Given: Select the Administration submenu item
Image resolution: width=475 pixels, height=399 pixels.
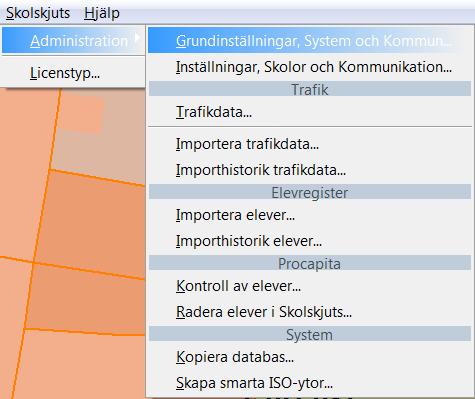Looking at the screenshot, I should pyautogui.click(x=74, y=41).
